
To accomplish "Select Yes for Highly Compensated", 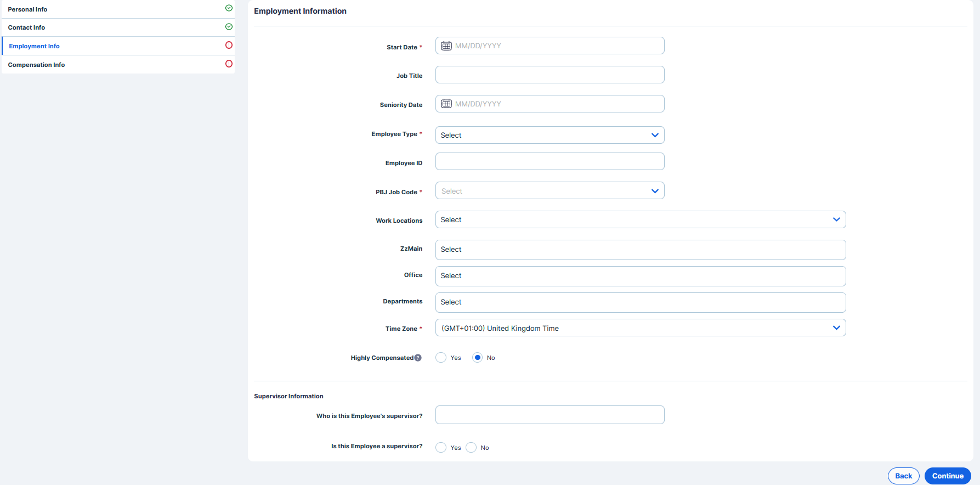I will [441, 358].
